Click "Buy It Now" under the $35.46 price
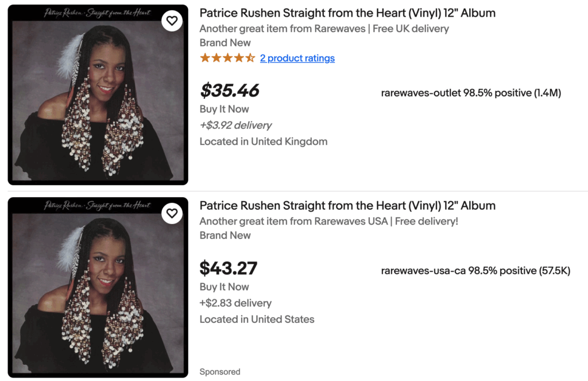This screenshot has width=588, height=381. coord(225,109)
